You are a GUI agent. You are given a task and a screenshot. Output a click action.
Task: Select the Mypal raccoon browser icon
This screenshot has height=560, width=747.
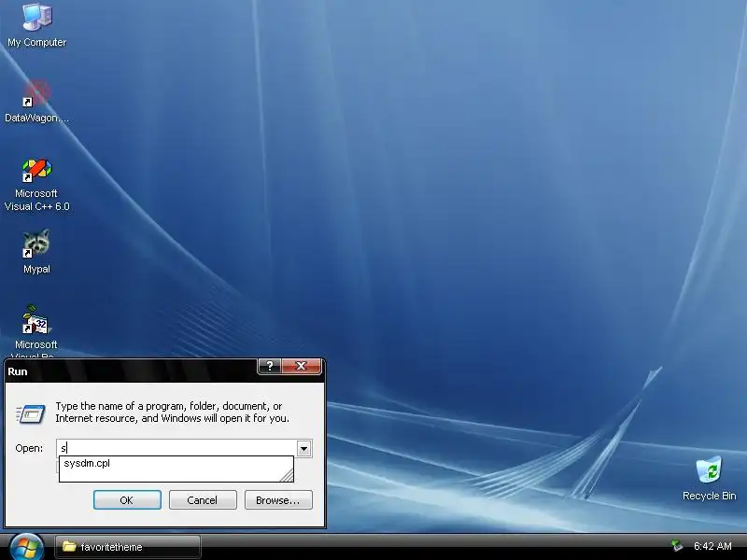(36, 251)
